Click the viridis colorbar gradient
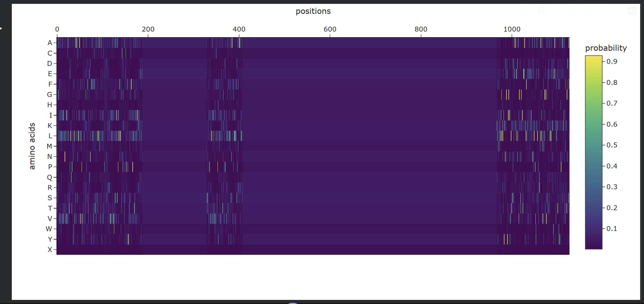This screenshot has width=644, height=304. (x=593, y=152)
